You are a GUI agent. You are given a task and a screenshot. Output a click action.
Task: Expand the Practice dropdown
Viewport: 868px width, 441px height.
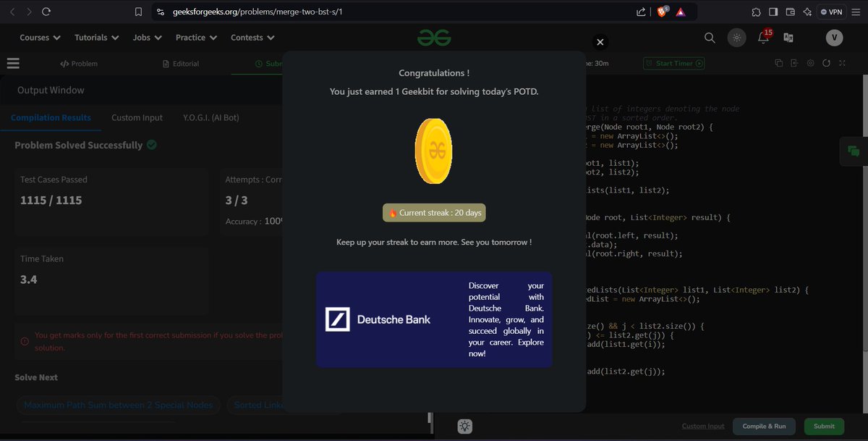pyautogui.click(x=196, y=38)
